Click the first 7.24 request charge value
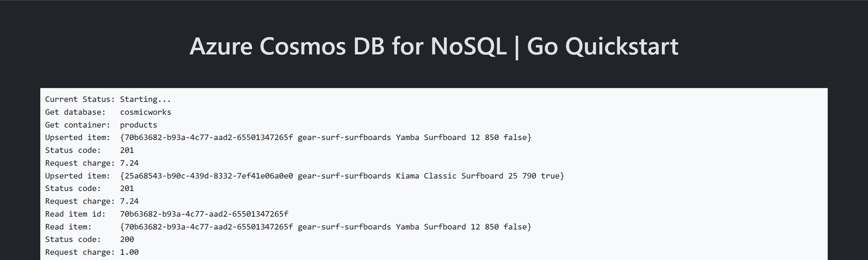868x260 pixels. tap(129, 163)
